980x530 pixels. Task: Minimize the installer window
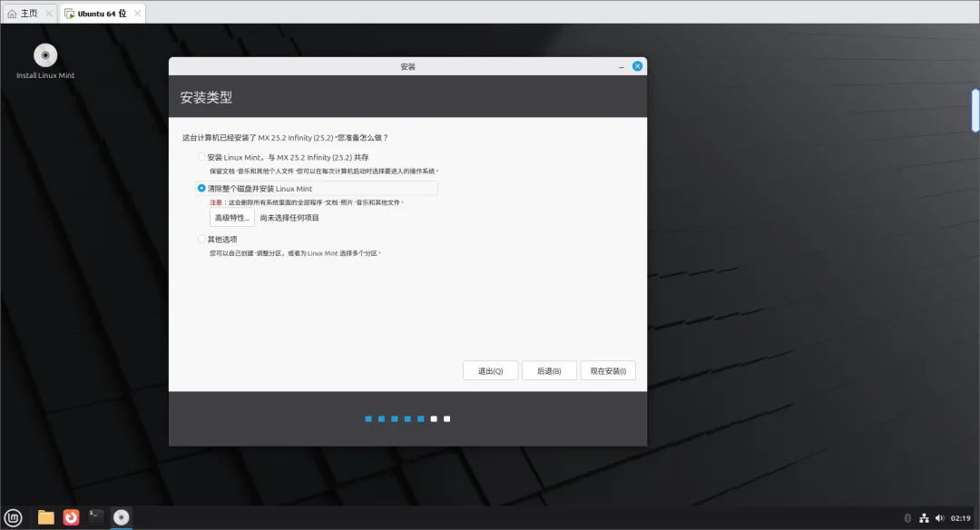(622, 67)
